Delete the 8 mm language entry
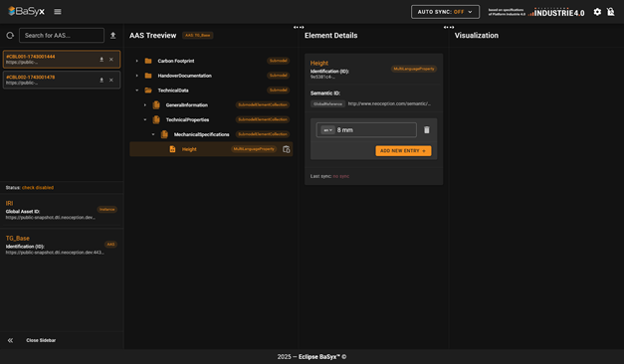The height and width of the screenshot is (364, 624). [x=427, y=130]
